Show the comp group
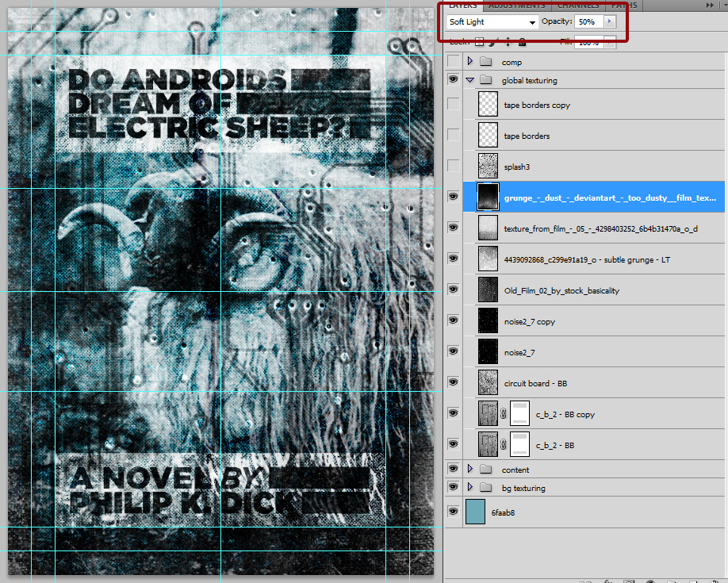This screenshot has width=728, height=583. [x=453, y=61]
